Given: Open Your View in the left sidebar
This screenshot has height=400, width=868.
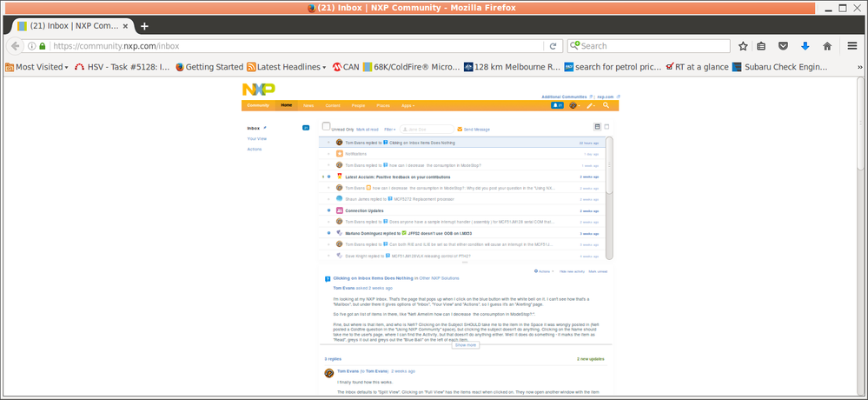Looking at the screenshot, I should 257,138.
